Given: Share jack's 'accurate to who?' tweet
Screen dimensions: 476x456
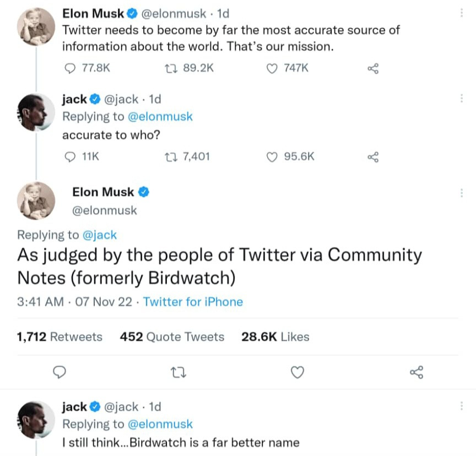Looking at the screenshot, I should pyautogui.click(x=373, y=157).
